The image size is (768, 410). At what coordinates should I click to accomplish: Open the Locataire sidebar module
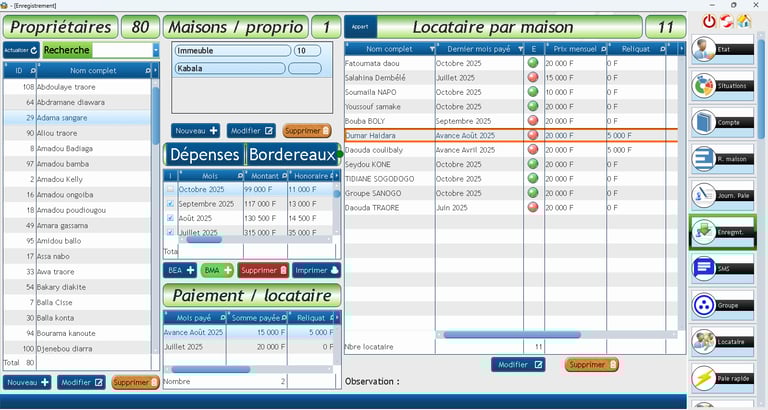[x=722, y=341]
